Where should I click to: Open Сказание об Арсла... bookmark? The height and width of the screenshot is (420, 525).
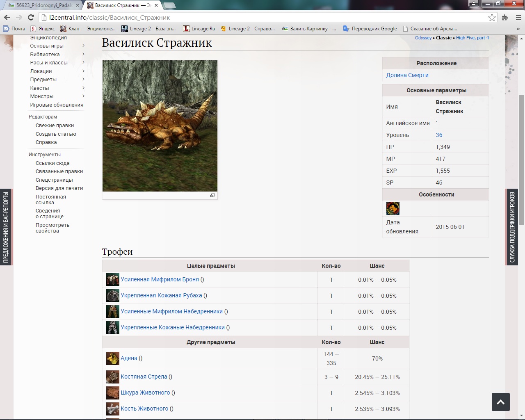coord(430,29)
